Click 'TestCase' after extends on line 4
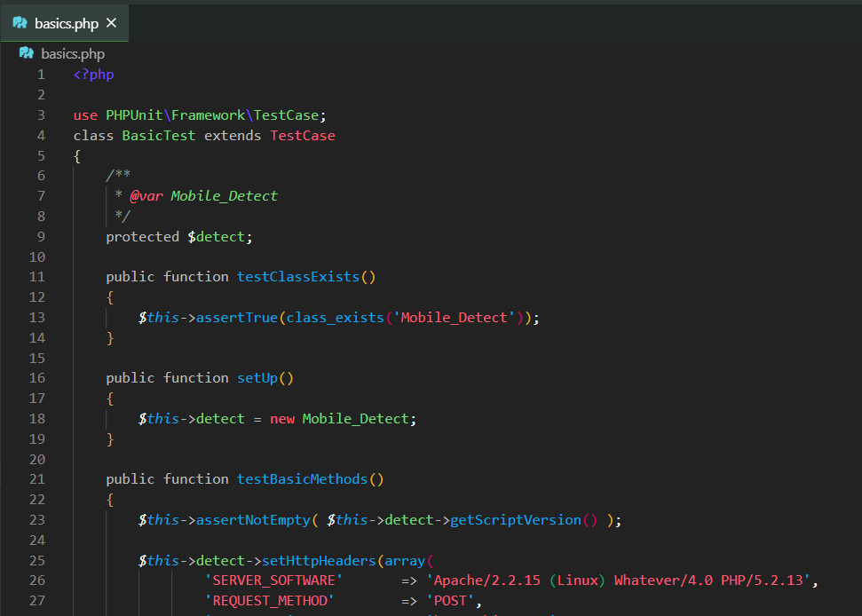862x616 pixels. click(x=303, y=135)
